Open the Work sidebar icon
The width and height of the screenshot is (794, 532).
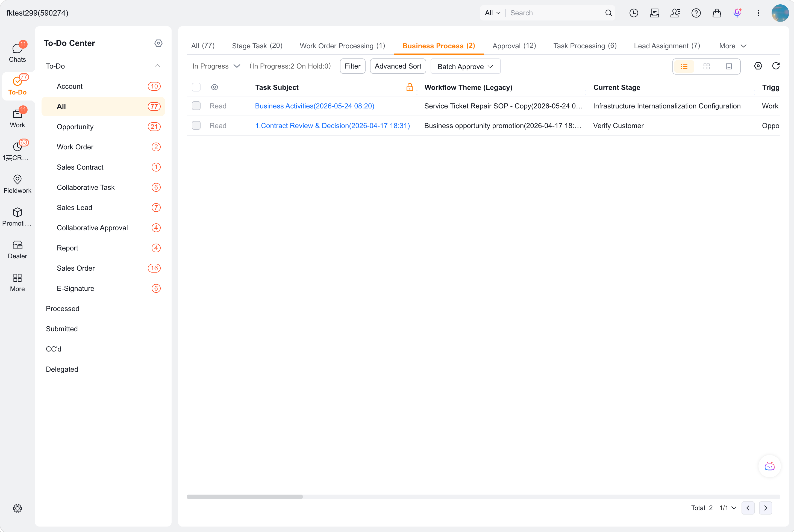pos(17,118)
